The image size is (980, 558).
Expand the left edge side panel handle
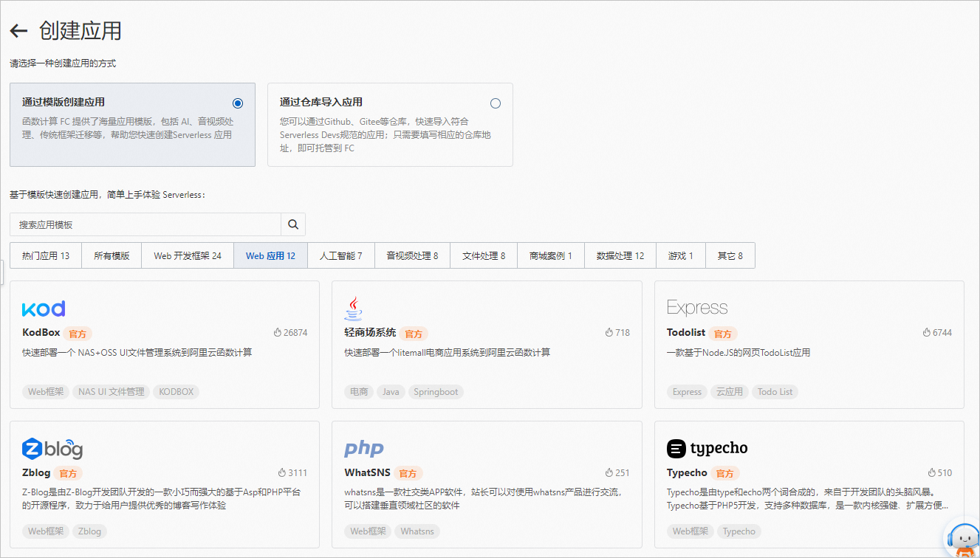click(x=2, y=271)
